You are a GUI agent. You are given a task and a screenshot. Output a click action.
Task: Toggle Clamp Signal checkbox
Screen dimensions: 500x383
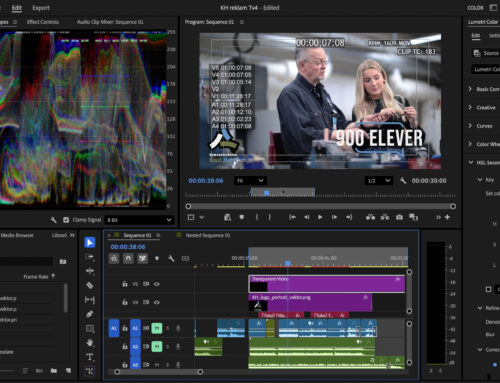pyautogui.click(x=66, y=220)
